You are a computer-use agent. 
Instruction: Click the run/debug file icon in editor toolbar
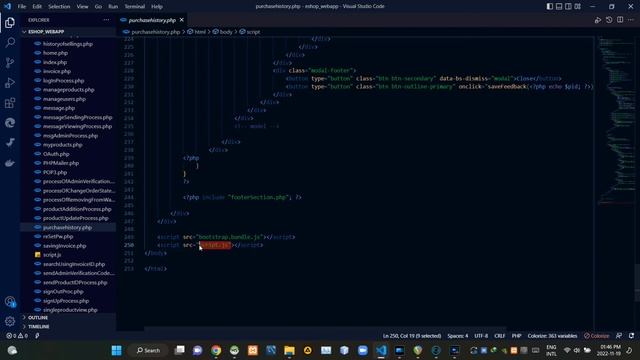coord(598,20)
